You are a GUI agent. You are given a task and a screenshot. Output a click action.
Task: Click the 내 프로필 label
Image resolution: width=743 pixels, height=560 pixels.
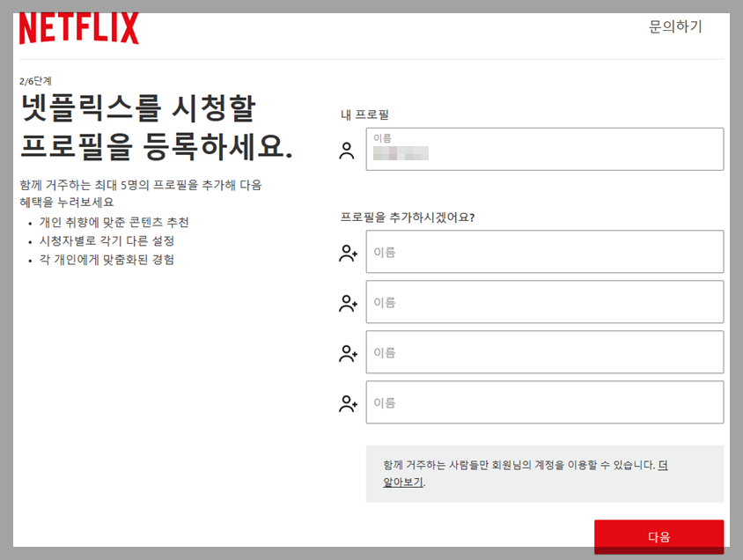pyautogui.click(x=364, y=114)
